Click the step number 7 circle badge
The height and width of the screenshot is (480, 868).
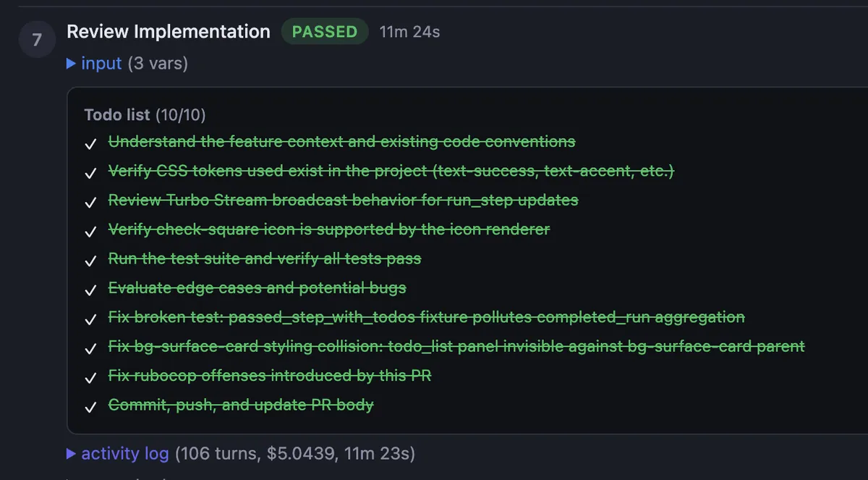point(37,40)
